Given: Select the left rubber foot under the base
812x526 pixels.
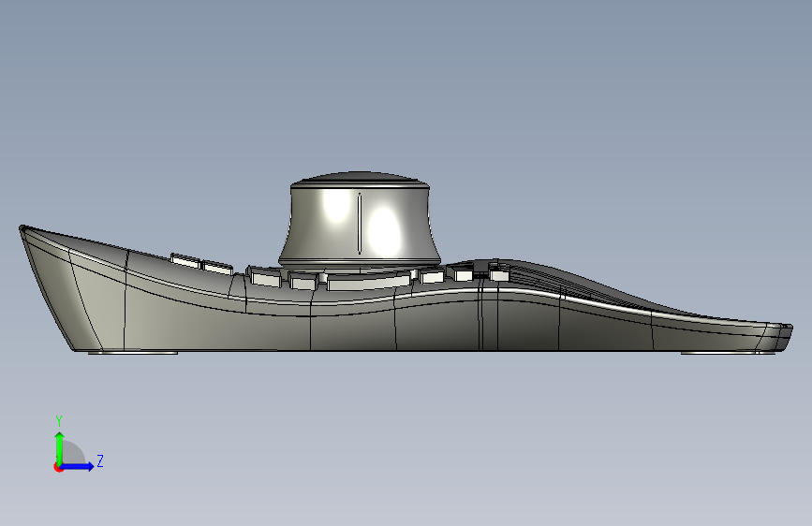Looking at the screenshot, I should pyautogui.click(x=133, y=353).
